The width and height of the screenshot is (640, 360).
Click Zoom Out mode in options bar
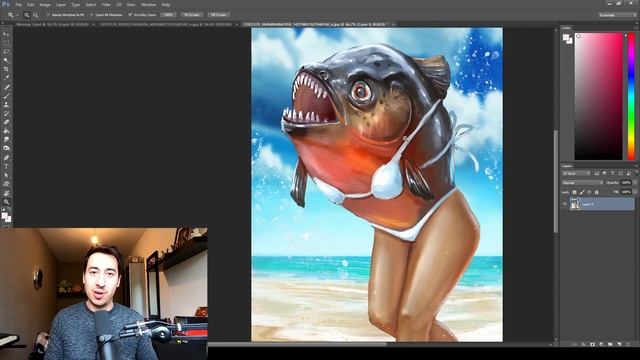[36, 15]
